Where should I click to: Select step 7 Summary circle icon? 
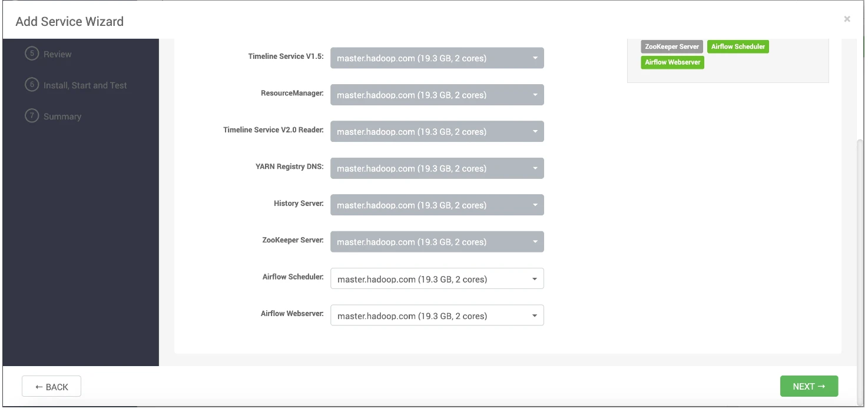32,116
